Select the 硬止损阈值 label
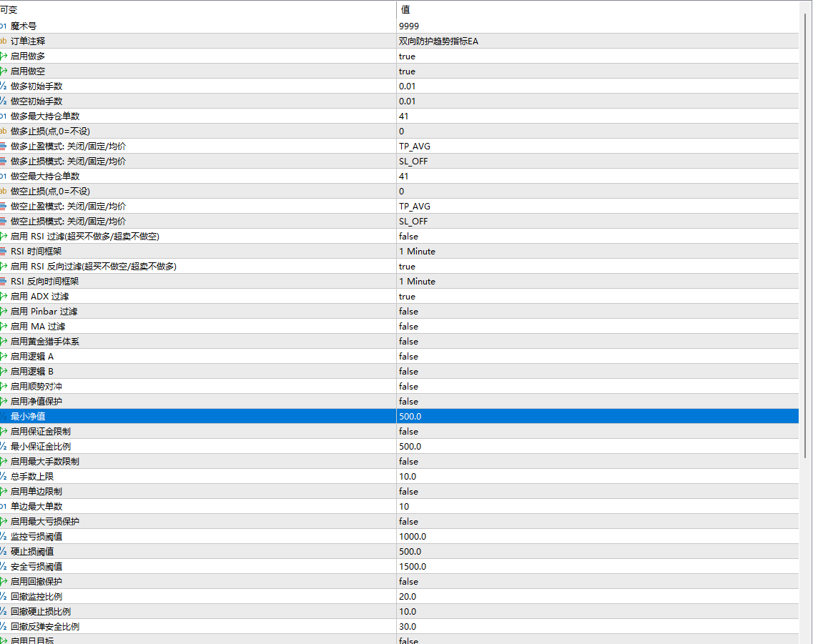Viewport: 818px width, 644px height. [32, 552]
